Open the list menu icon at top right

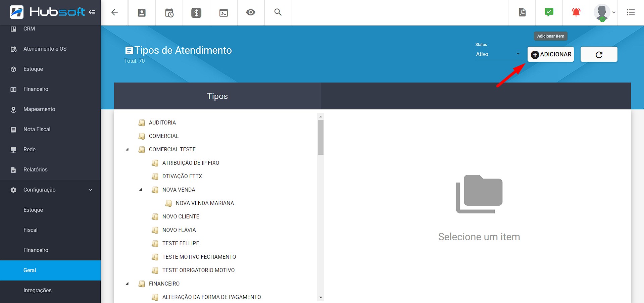click(x=631, y=12)
